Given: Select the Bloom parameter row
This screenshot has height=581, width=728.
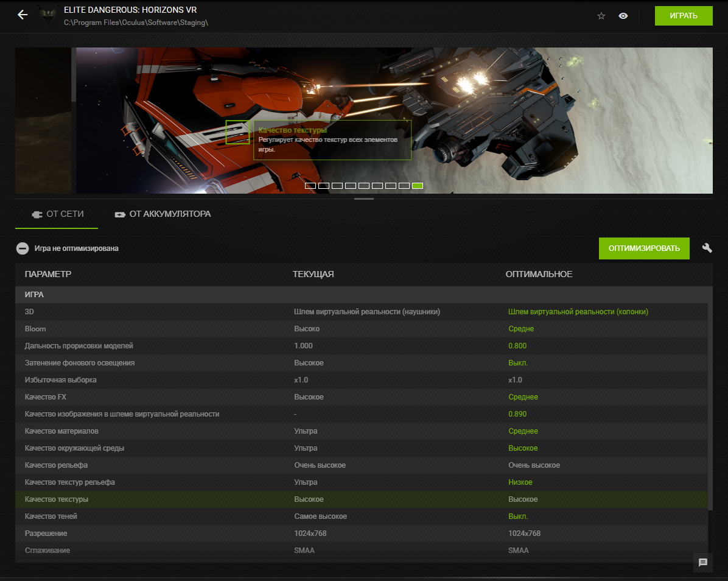Looking at the screenshot, I should click(x=362, y=329).
